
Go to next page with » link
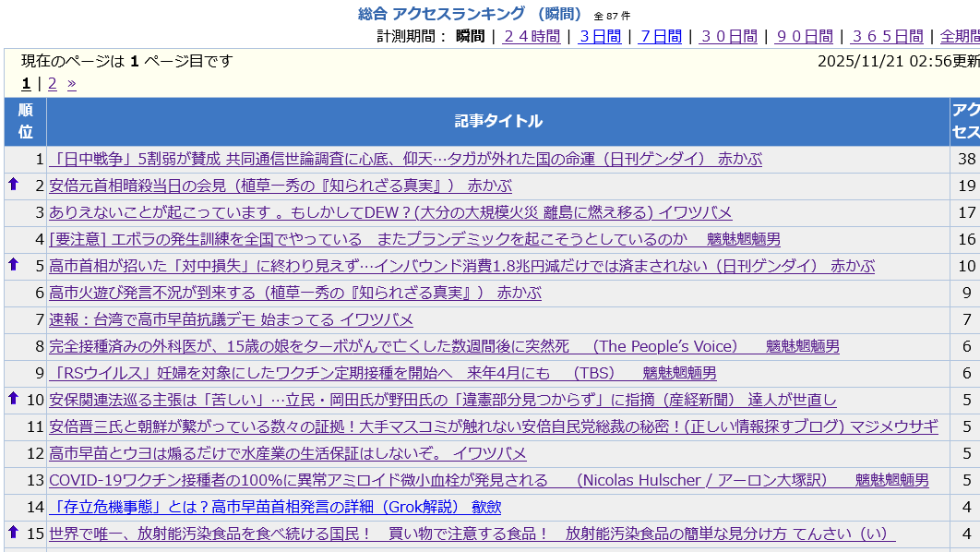72,84
